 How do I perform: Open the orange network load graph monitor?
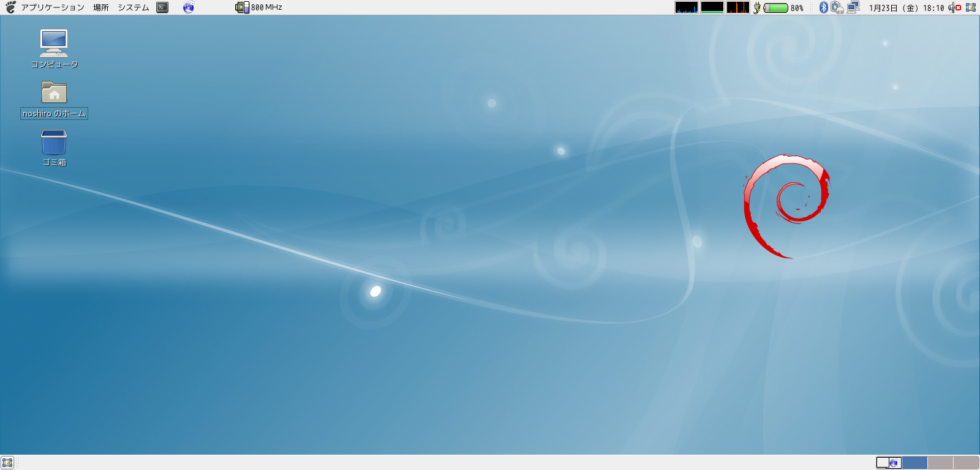tap(738, 7)
